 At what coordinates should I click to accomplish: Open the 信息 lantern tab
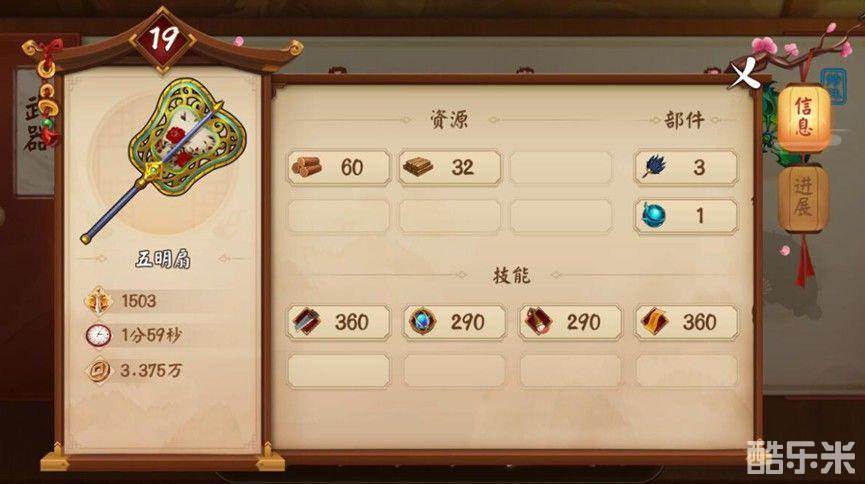[804, 118]
